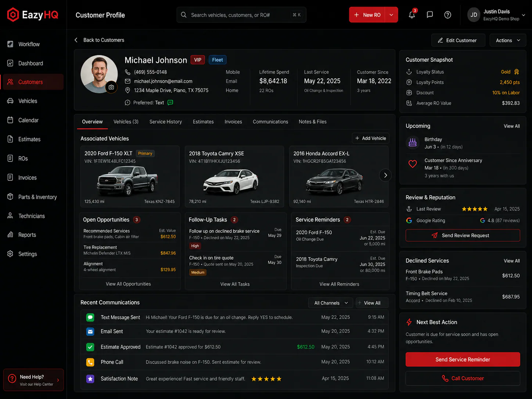Click the blue Email Sent icon
The height and width of the screenshot is (399, 532).
click(x=90, y=331)
